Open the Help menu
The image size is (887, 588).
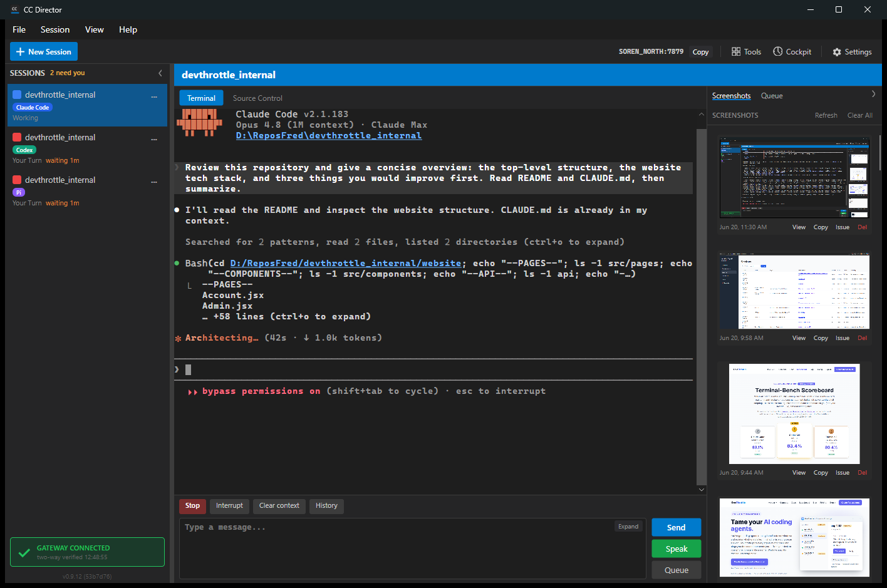point(128,29)
